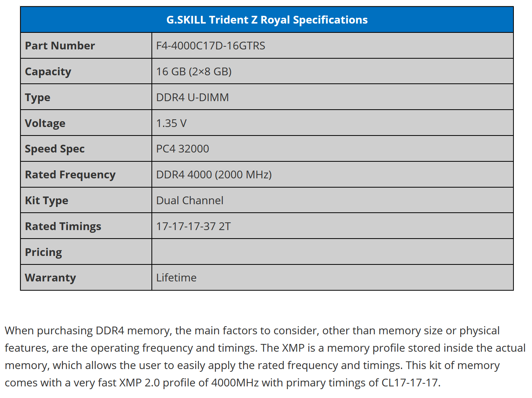
Task: Click the DDR4 U-DIMM value
Action: (x=192, y=97)
